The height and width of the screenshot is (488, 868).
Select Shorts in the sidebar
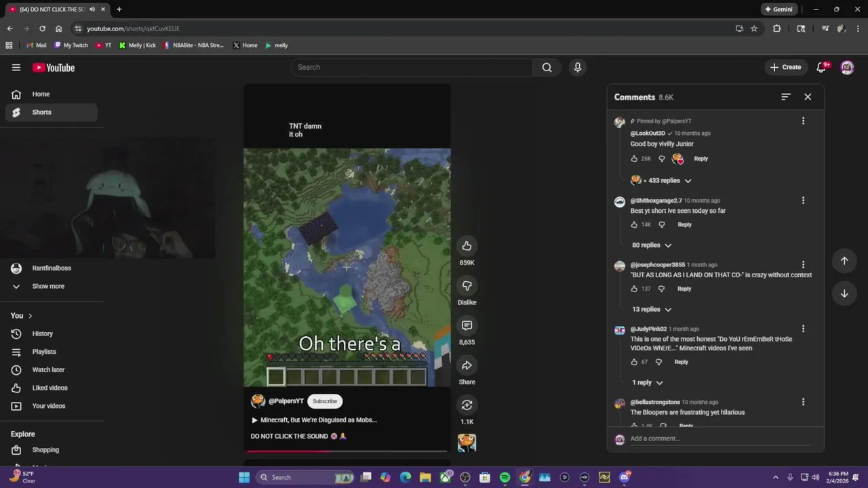[x=52, y=113]
